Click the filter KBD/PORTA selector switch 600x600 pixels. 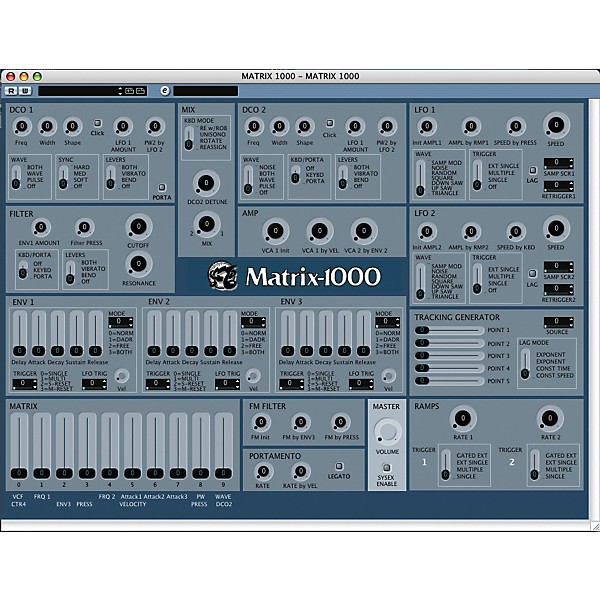(23, 271)
